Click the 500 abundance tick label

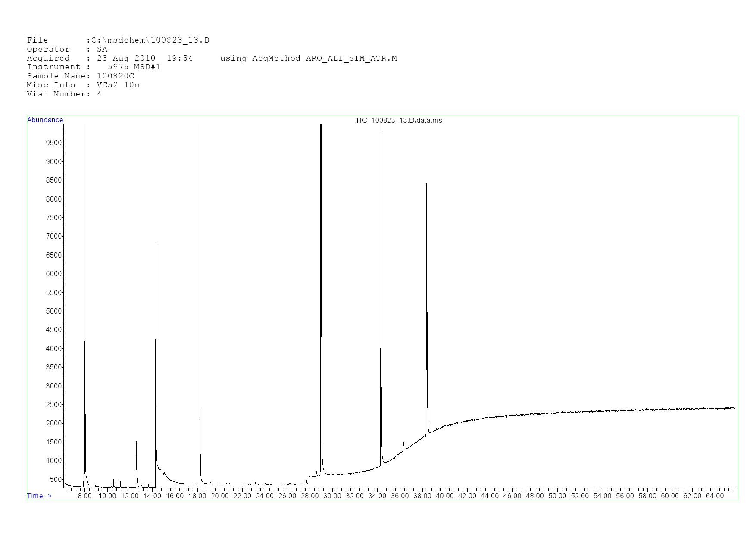(x=56, y=479)
